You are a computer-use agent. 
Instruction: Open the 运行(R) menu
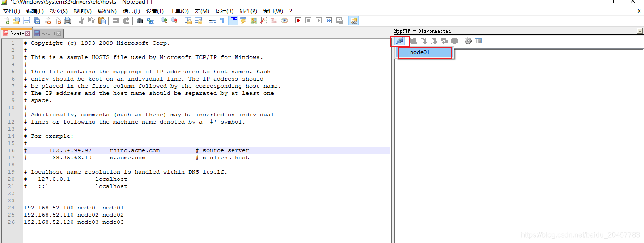tap(224, 11)
